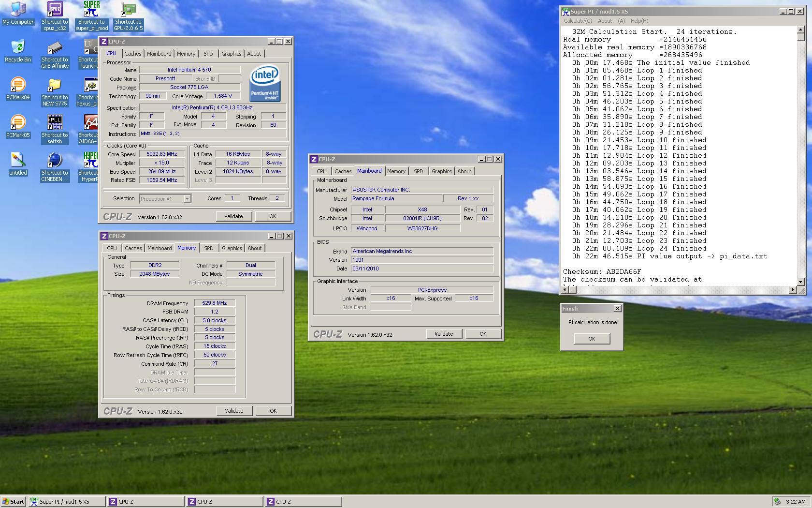Switch to CPU tab in memory CPU-Z window

(x=112, y=248)
